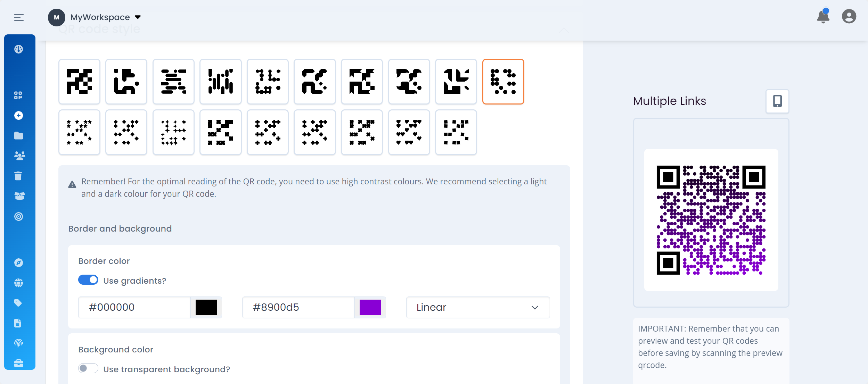
Task: Click the notifications bell icon
Action: click(x=823, y=17)
